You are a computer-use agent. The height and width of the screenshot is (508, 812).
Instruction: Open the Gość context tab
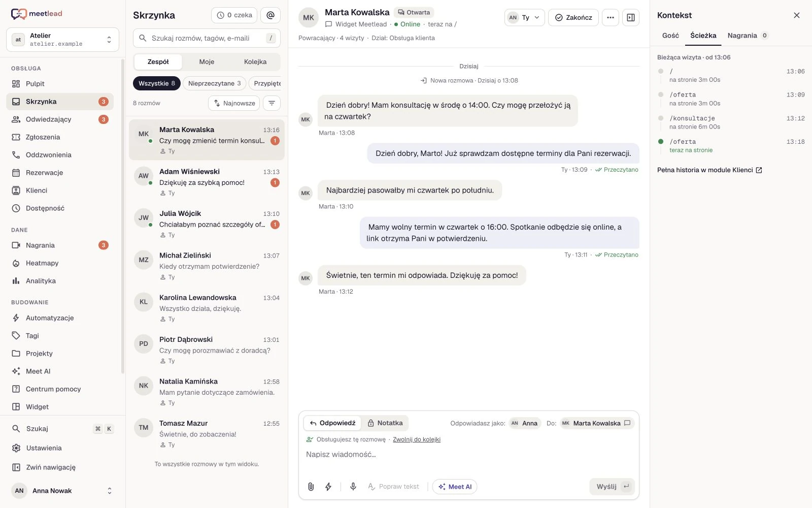[670, 36]
